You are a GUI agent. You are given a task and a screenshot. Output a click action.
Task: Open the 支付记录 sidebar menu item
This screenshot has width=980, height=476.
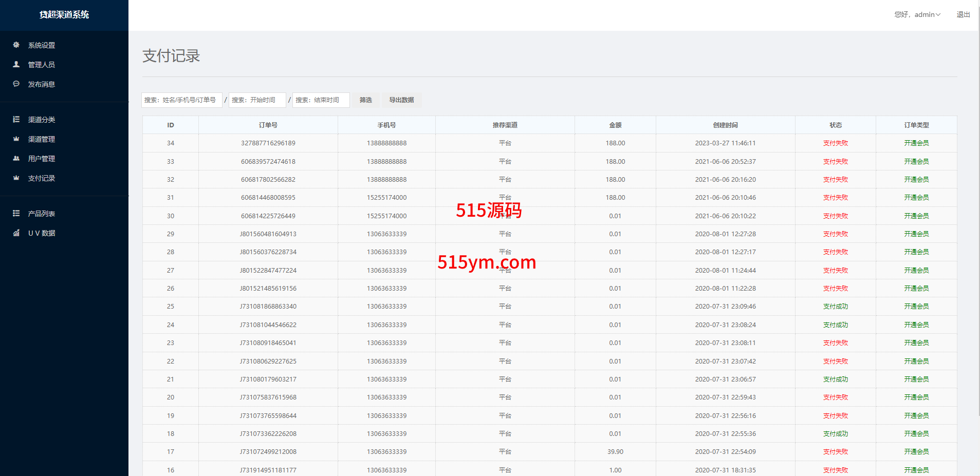point(42,178)
